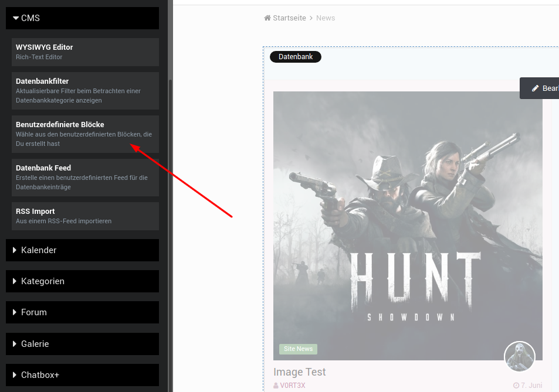Click the pencil edit icon

point(535,88)
